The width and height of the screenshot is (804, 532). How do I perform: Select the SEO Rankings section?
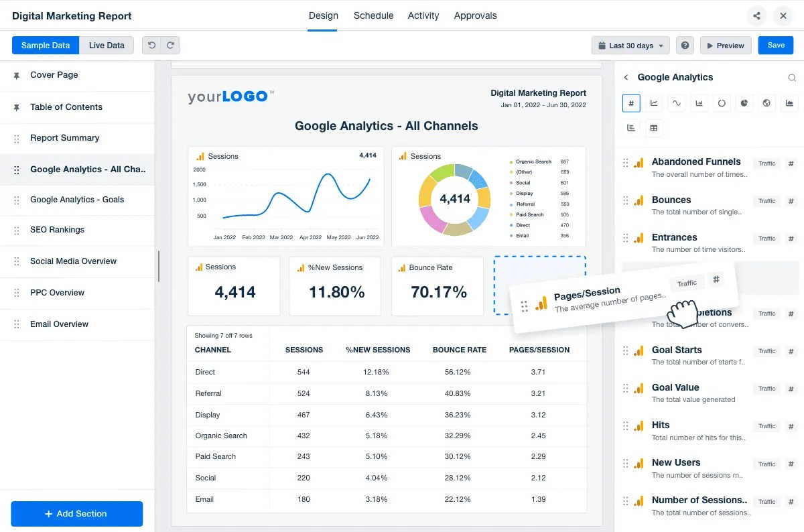(x=57, y=230)
